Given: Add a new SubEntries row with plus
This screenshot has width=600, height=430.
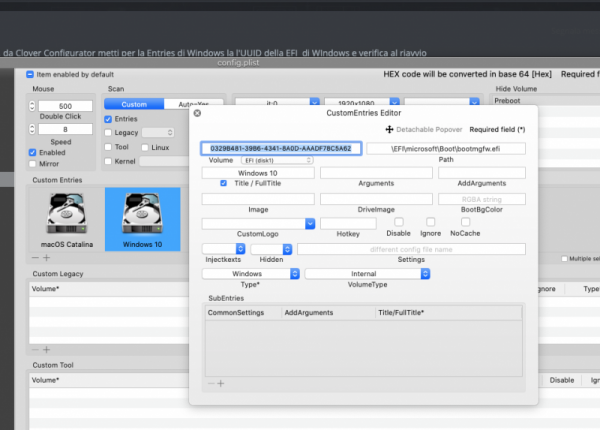Looking at the screenshot, I should (220, 383).
